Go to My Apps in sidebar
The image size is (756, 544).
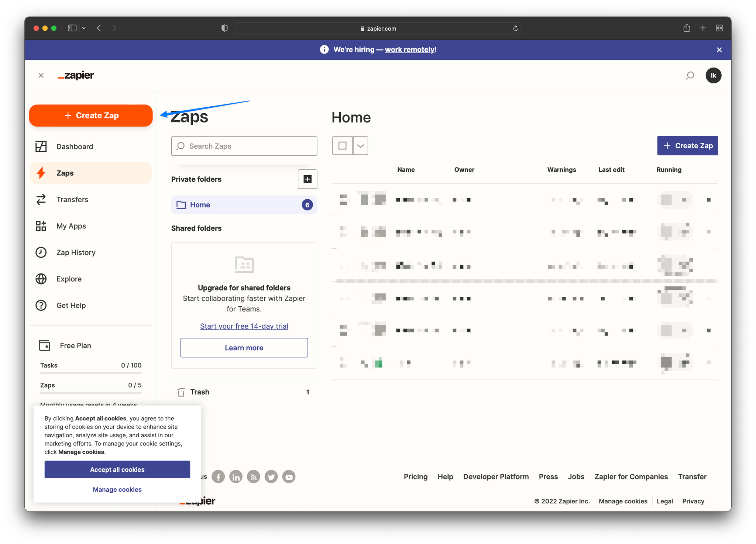pos(91,226)
